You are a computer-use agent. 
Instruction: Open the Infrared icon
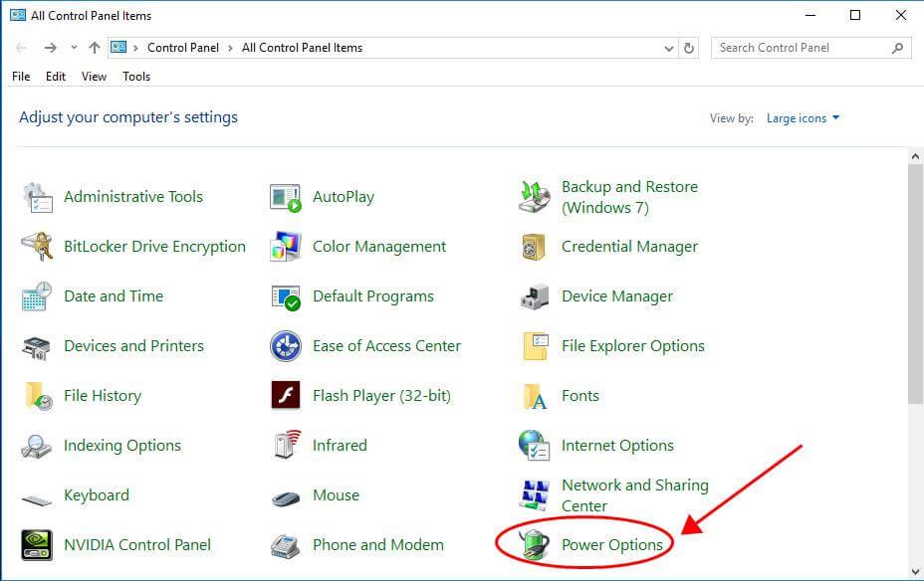(288, 445)
